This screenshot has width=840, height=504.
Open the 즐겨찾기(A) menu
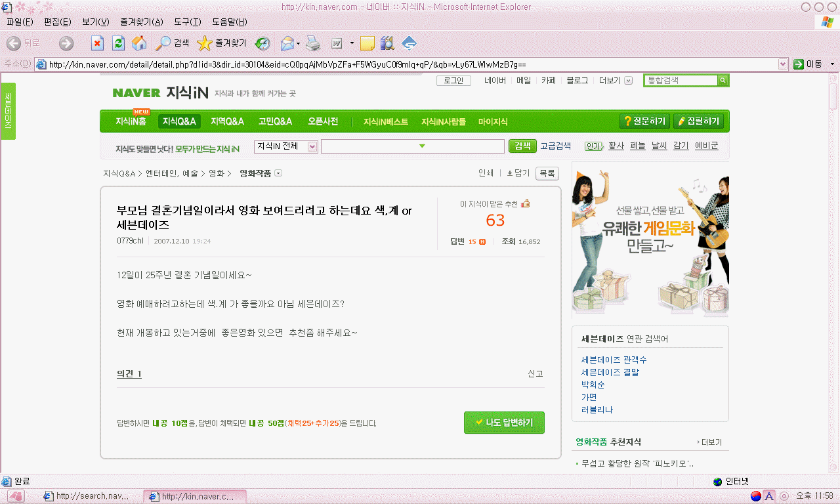[141, 22]
